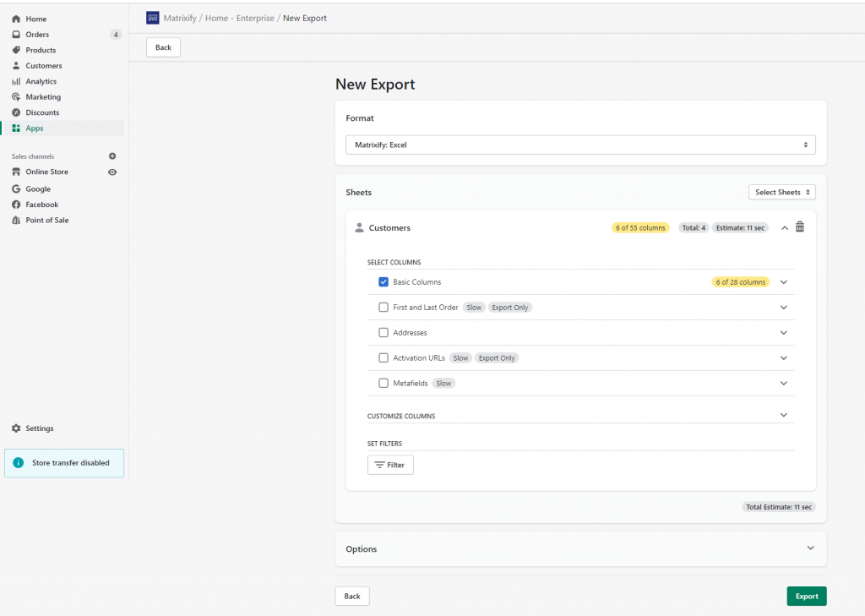Click the Matrixify app icon in the breadcrumb
Screen dimensions: 865x616
(x=152, y=17)
